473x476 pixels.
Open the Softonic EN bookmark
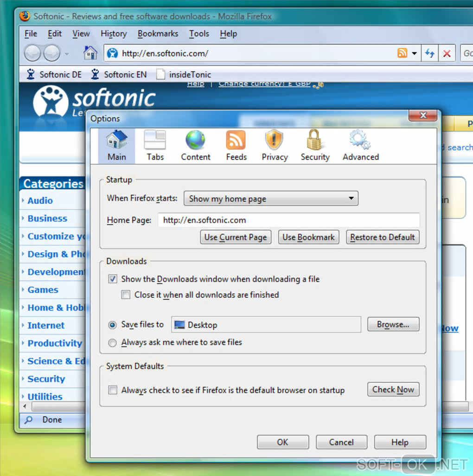119,74
